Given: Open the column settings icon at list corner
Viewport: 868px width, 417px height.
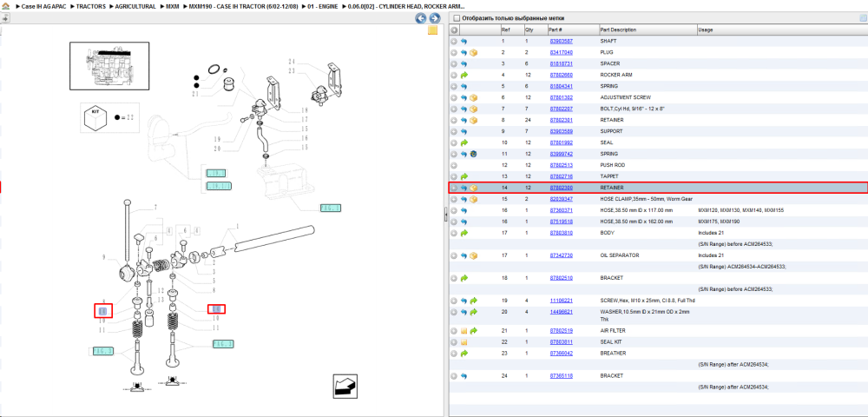Looking at the screenshot, I should [x=863, y=18].
